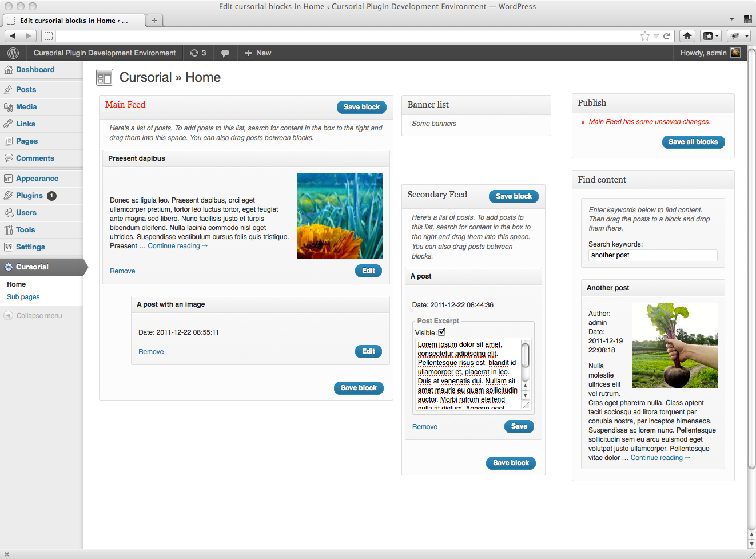Image resolution: width=756 pixels, height=559 pixels.
Task: Click the browser home button
Action: tap(687, 36)
